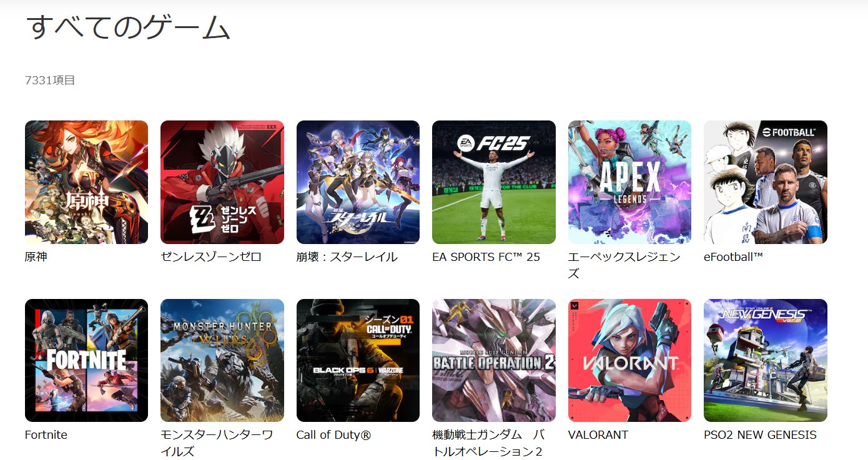Open the ゼンレスゾーンゼロ cover art

click(x=222, y=182)
